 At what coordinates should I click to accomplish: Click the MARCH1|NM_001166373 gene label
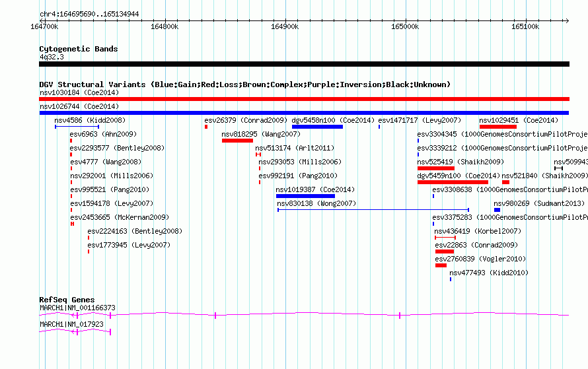click(77, 308)
